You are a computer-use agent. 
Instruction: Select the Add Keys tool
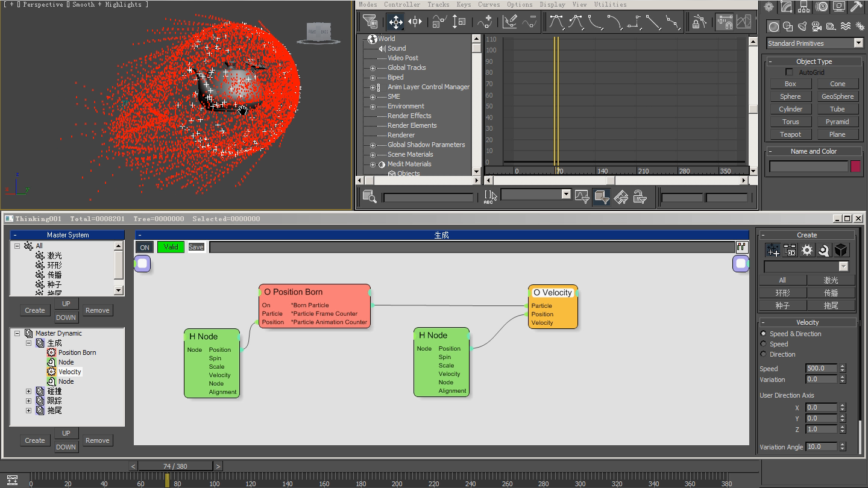[485, 22]
